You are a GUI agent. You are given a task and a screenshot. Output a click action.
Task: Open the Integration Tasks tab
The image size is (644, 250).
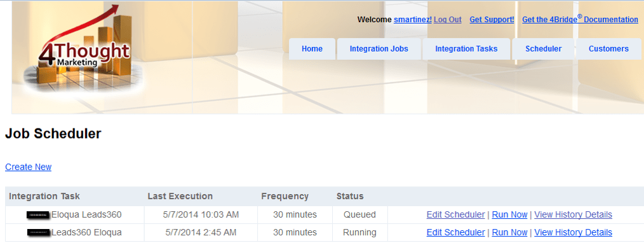point(466,49)
